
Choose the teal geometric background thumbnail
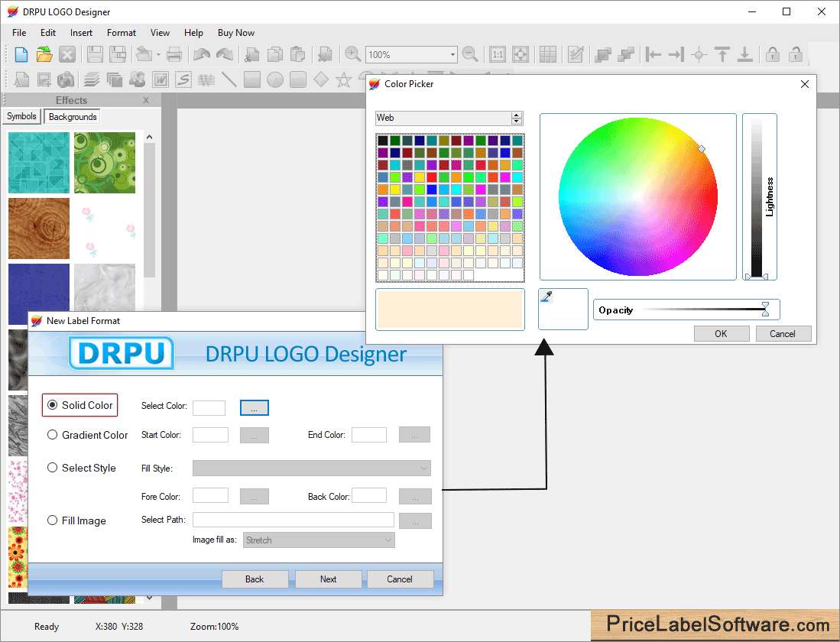pyautogui.click(x=39, y=163)
